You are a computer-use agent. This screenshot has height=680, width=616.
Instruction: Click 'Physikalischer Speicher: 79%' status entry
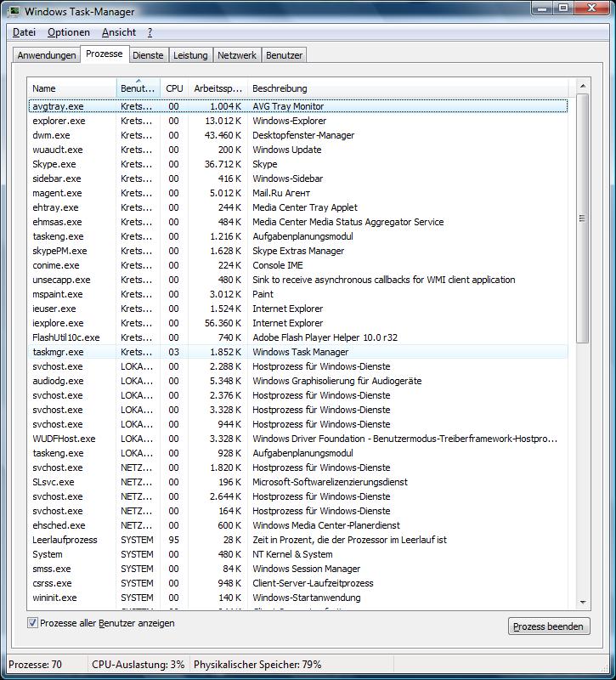point(257,665)
